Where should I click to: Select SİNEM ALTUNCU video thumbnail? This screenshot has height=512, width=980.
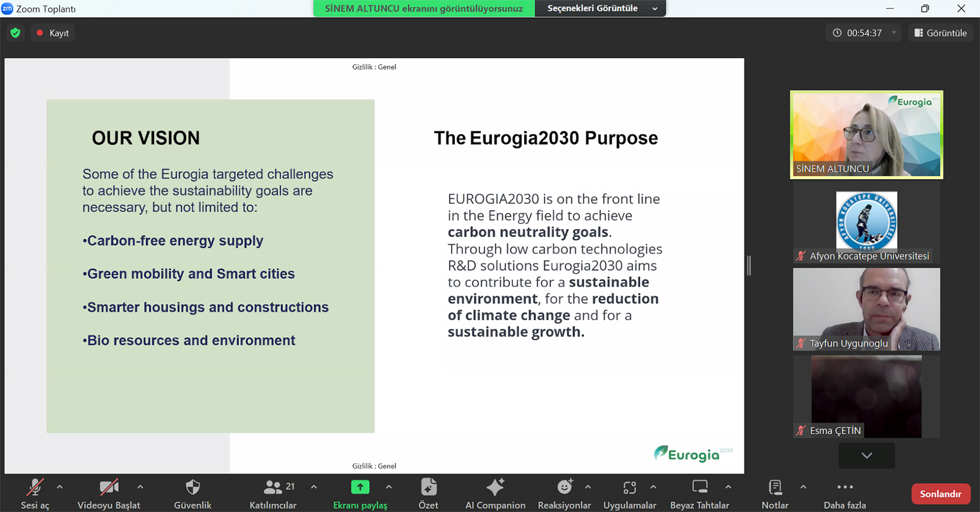pos(866,134)
